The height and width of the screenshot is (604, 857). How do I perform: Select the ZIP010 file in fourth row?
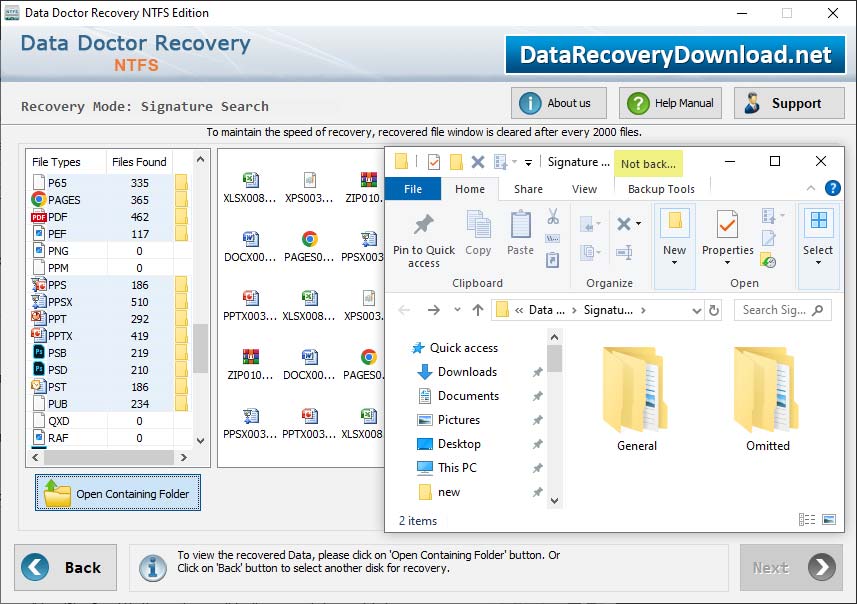(x=250, y=365)
